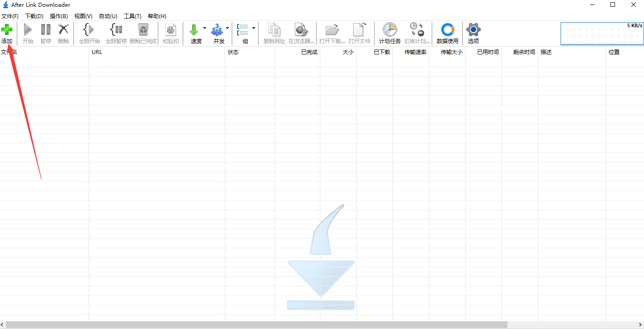Click the Checksum (校验和) fingerprint icon
Image resolution: width=644 pixels, height=329 pixels.
click(171, 30)
